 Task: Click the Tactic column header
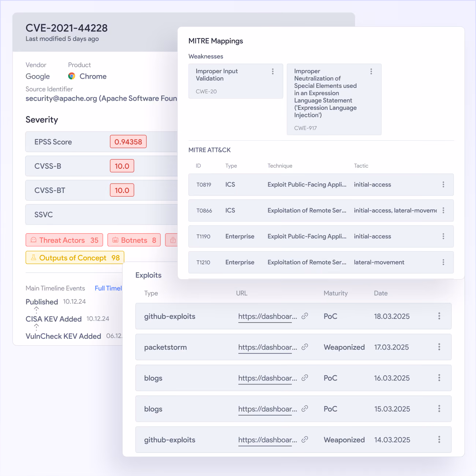[361, 166]
